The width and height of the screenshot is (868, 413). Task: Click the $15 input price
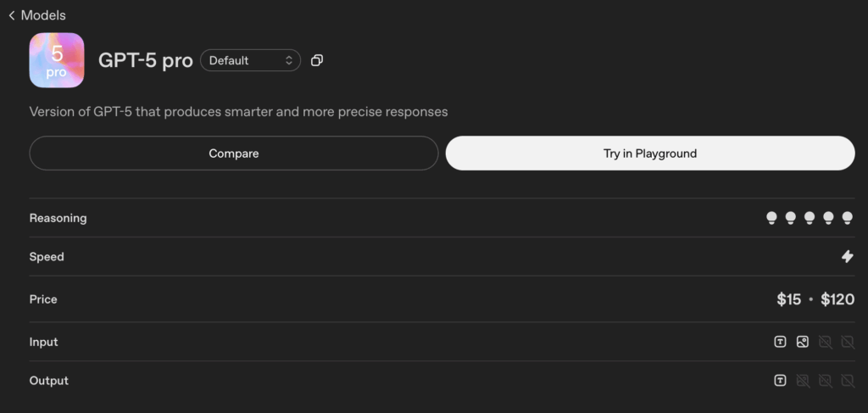pyautogui.click(x=788, y=299)
